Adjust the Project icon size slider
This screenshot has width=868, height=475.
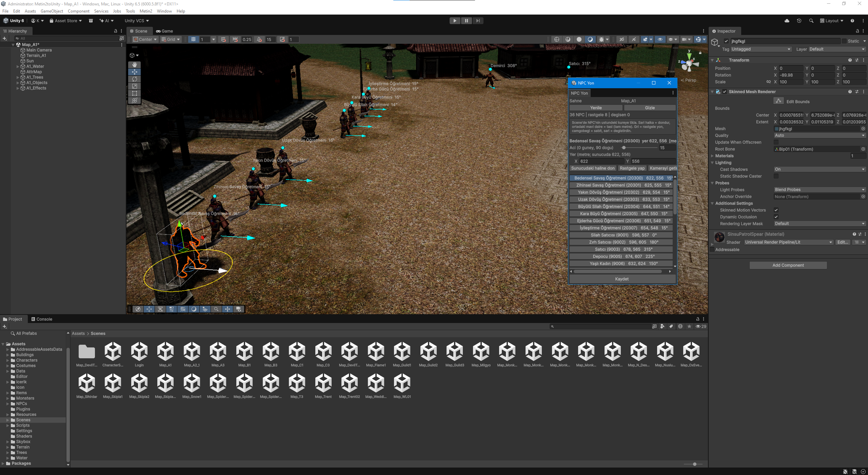pos(693,464)
